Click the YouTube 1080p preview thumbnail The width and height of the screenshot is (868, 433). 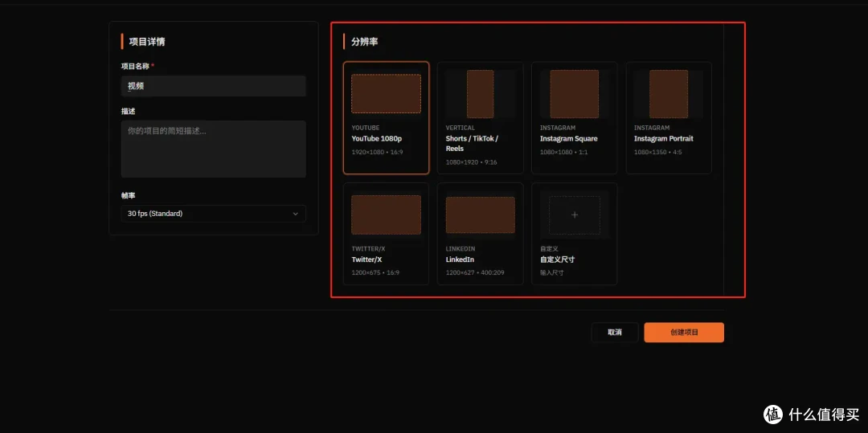387,94
